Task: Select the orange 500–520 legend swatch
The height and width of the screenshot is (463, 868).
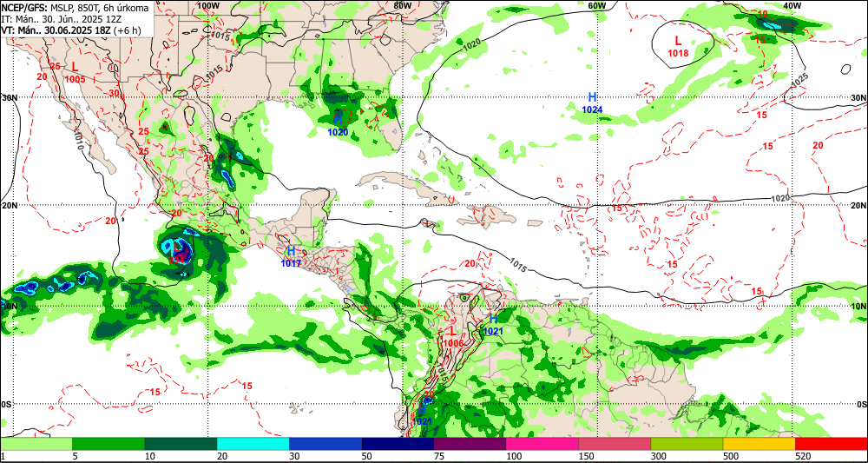Action: tap(759, 444)
